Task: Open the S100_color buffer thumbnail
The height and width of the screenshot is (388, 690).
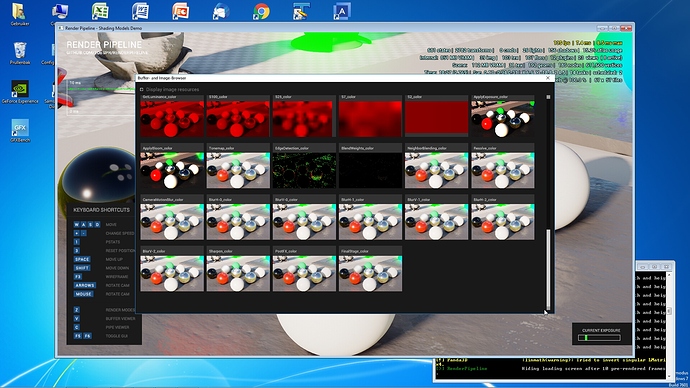Action: point(238,119)
